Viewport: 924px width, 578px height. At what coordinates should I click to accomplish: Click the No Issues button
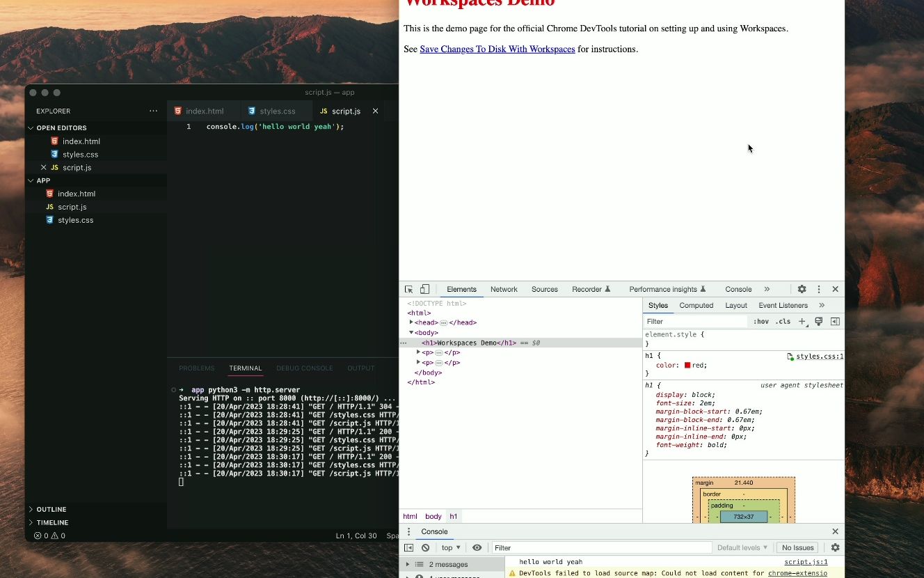click(x=797, y=547)
